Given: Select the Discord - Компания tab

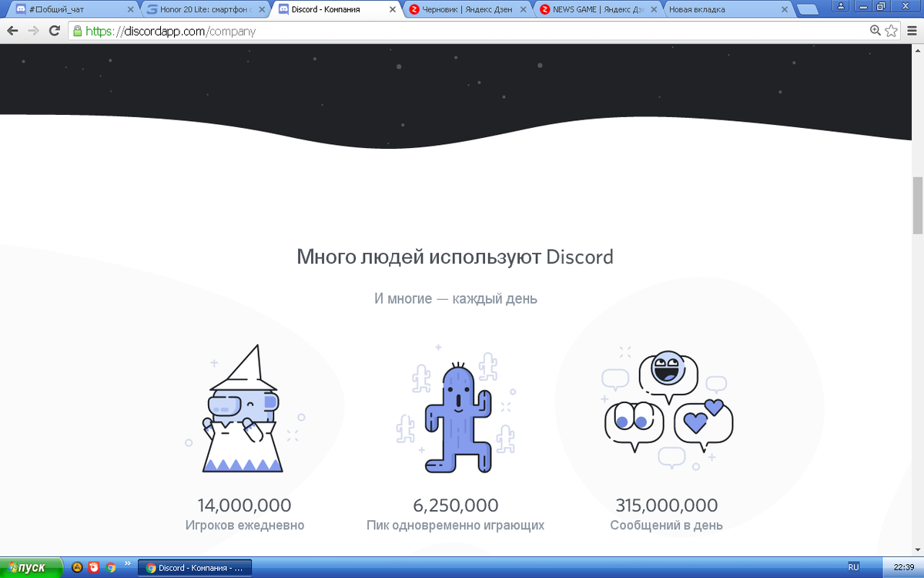Looking at the screenshot, I should click(x=338, y=9).
